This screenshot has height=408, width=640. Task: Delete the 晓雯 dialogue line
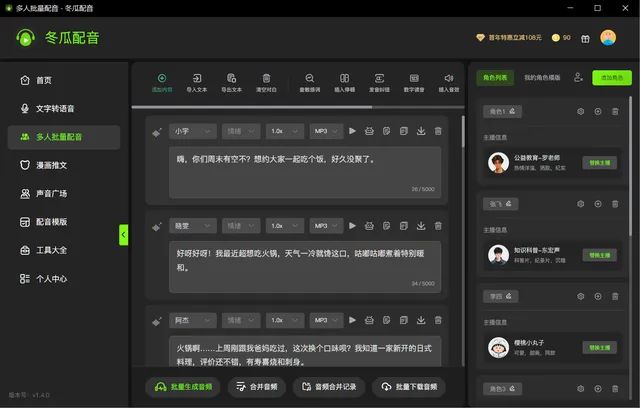(438, 226)
